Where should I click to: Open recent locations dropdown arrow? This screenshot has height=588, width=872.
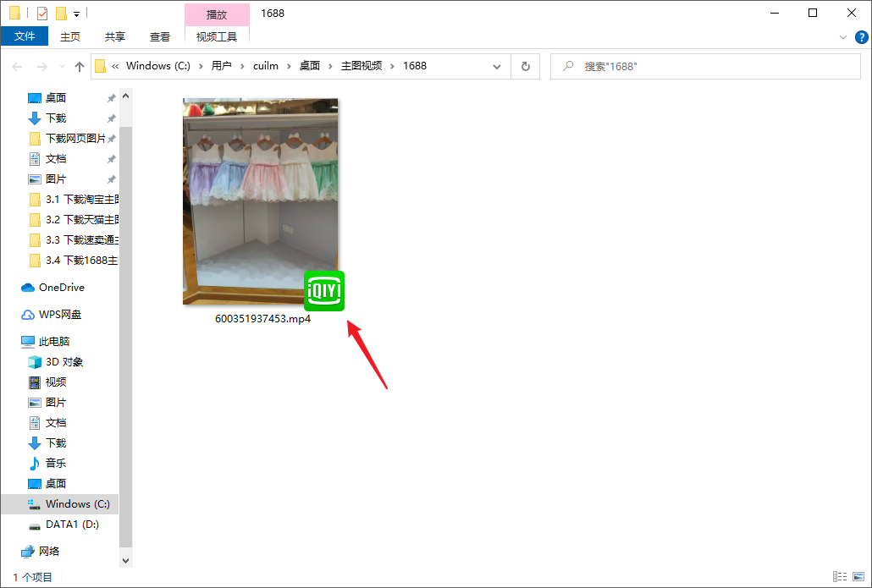(62, 67)
